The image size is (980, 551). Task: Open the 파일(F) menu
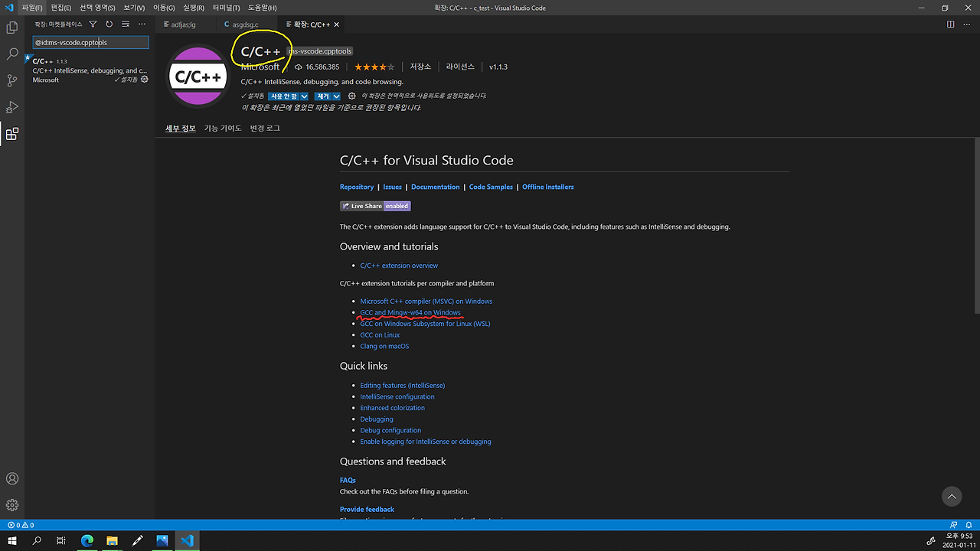click(32, 8)
